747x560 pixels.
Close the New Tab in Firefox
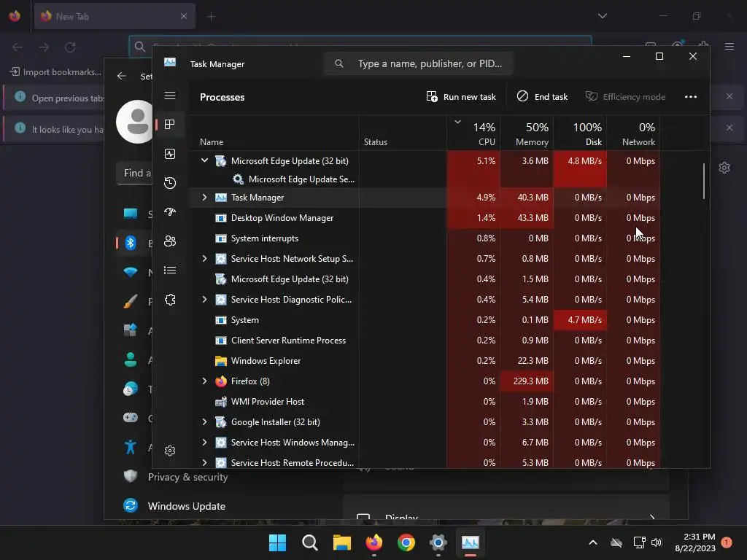[183, 16]
